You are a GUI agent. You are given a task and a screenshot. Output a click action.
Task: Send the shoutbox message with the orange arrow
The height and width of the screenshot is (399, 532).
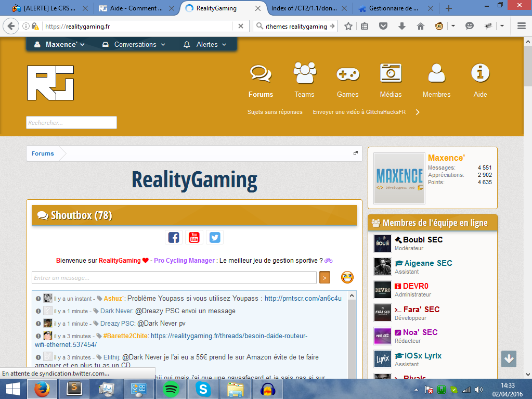(325, 278)
